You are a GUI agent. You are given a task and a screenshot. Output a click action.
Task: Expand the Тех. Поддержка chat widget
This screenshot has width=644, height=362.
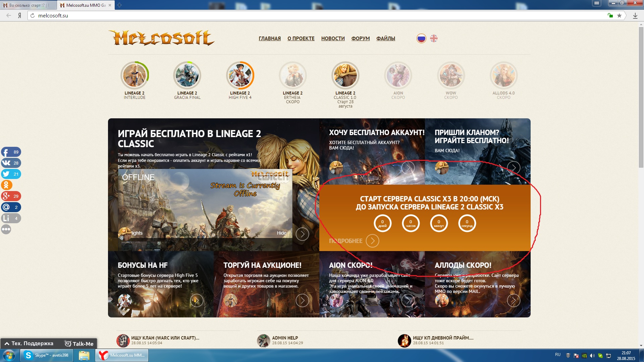tap(29, 344)
